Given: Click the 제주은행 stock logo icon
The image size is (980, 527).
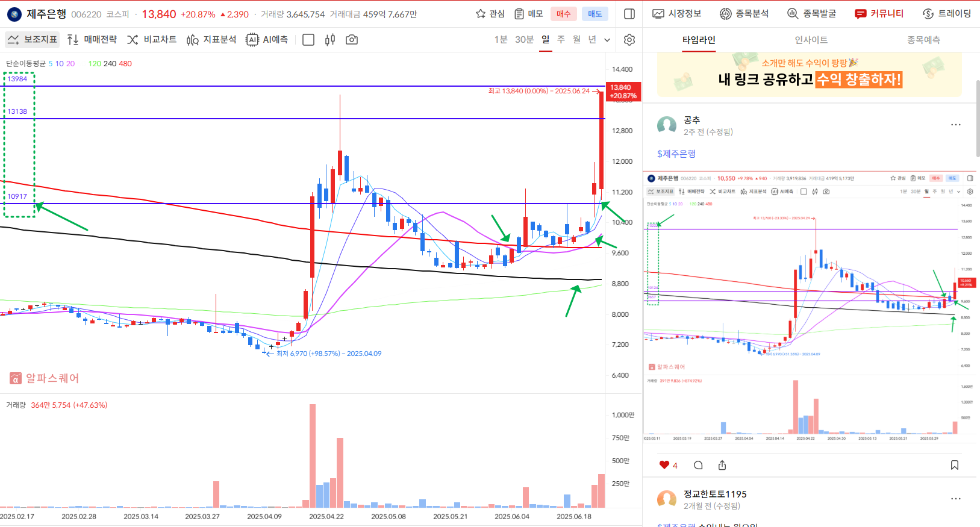Looking at the screenshot, I should coord(14,14).
